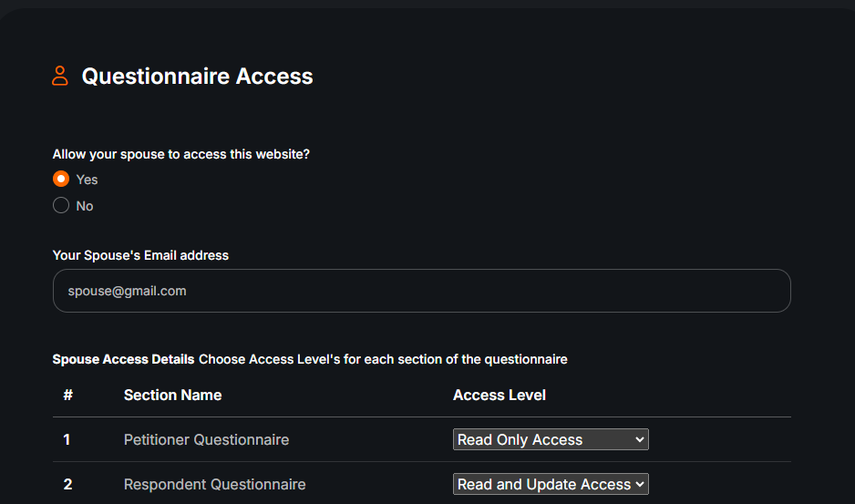The image size is (855, 504).
Task: Click the Access Level column header
Action: point(500,395)
